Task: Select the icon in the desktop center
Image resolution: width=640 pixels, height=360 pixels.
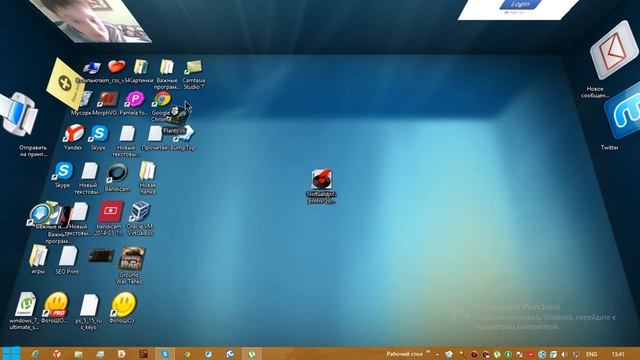Action: [322, 180]
